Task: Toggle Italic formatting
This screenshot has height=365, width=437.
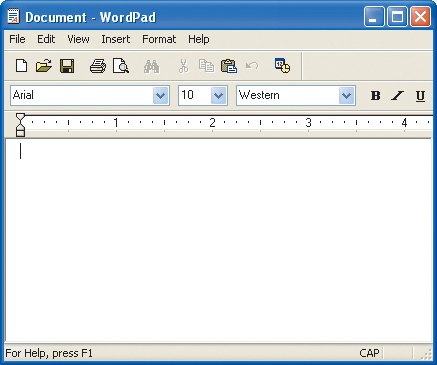Action: point(397,96)
